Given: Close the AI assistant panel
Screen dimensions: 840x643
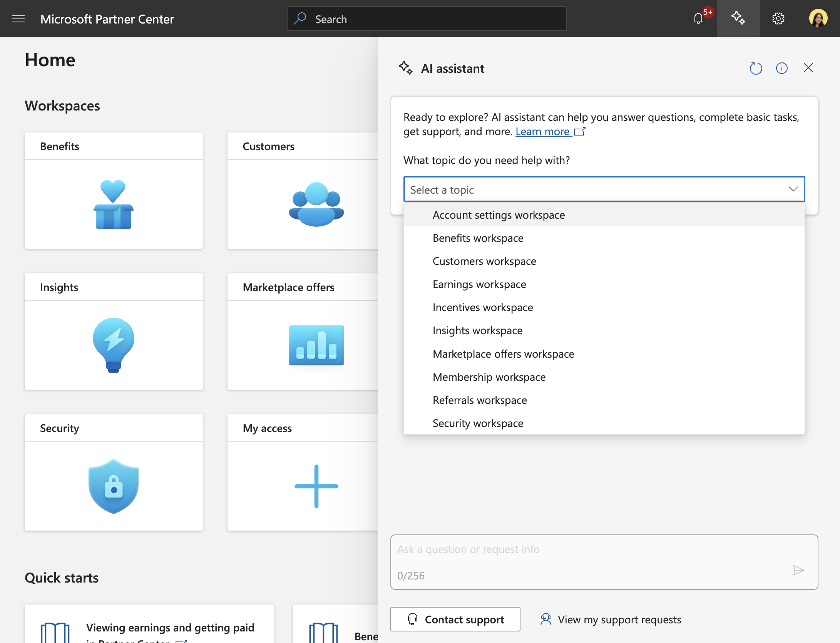Looking at the screenshot, I should pyautogui.click(x=808, y=68).
